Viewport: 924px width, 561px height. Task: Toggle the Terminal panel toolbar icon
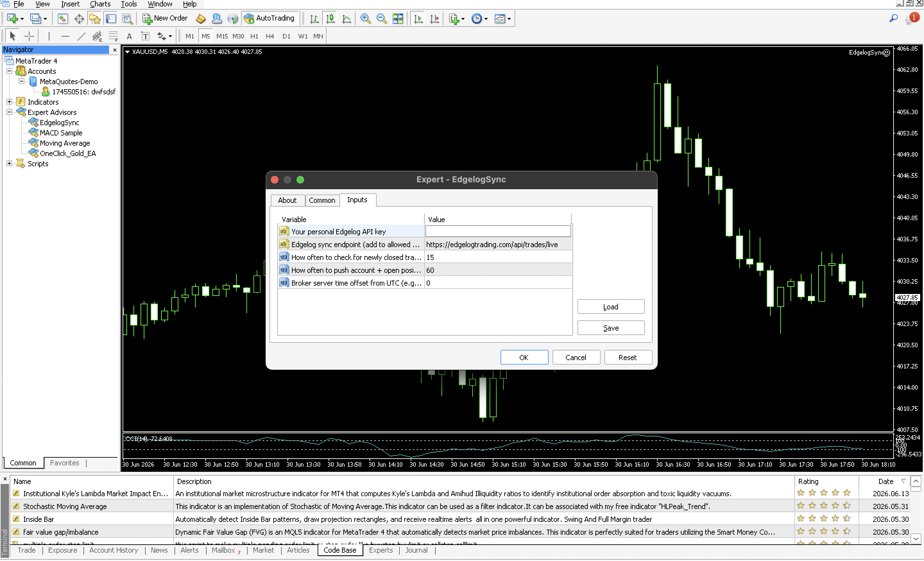click(111, 18)
